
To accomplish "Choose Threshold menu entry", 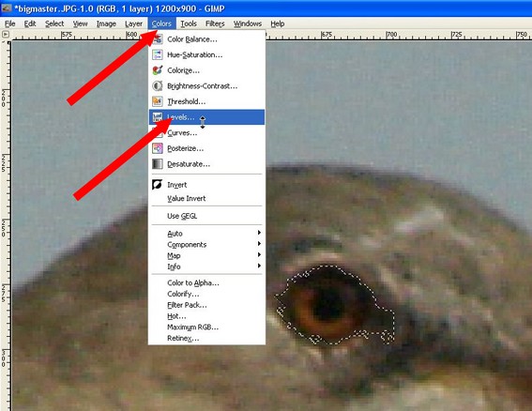I will pyautogui.click(x=206, y=101).
